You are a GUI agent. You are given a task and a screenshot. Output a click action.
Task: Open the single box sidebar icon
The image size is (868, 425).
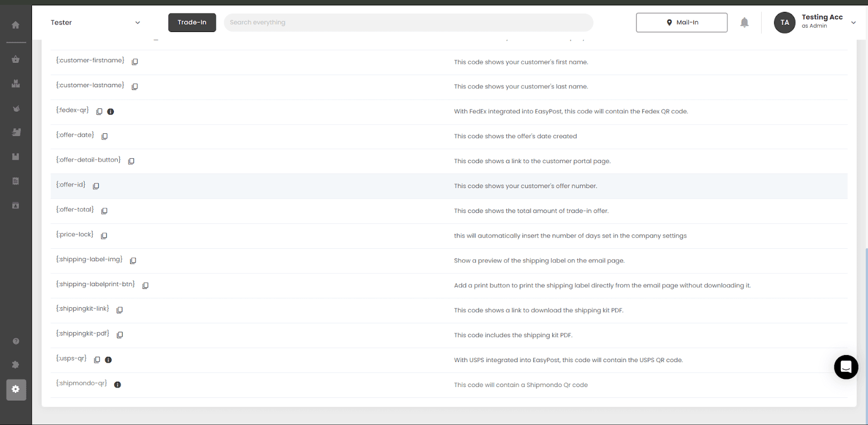coord(16,157)
